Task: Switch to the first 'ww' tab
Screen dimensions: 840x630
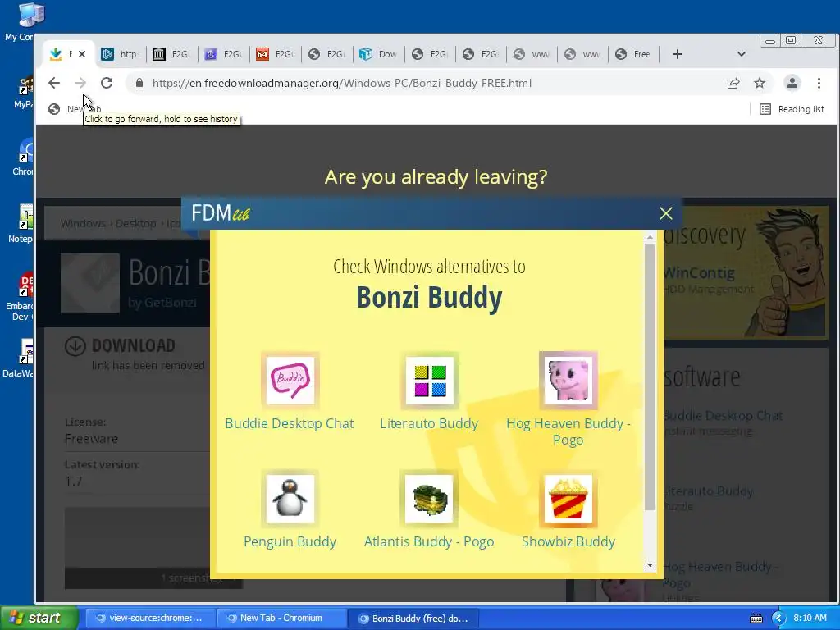Action: pyautogui.click(x=532, y=54)
